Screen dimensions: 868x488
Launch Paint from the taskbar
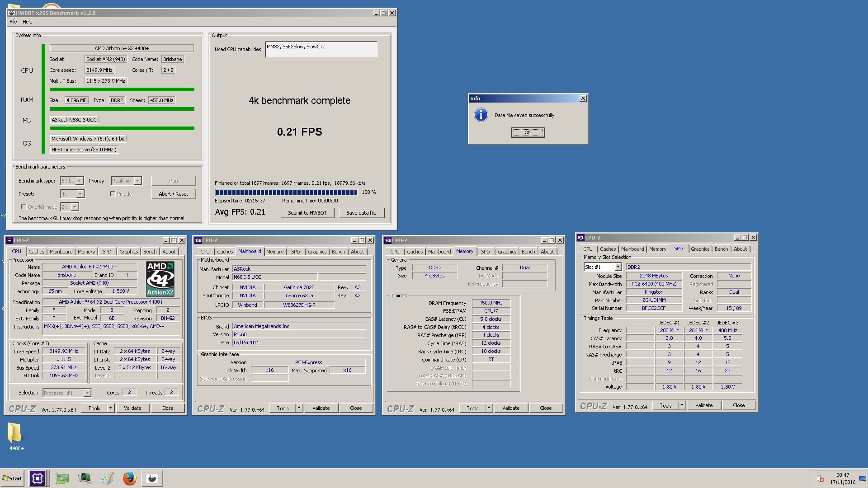[x=107, y=478]
